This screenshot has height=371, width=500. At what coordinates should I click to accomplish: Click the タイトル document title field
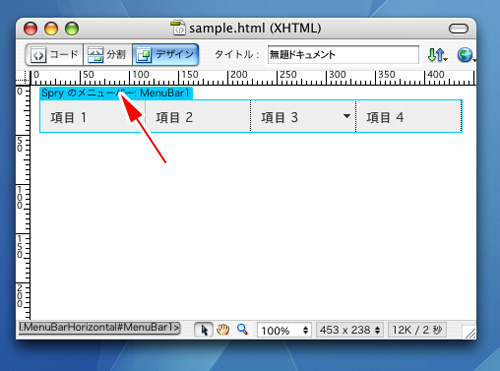343,55
